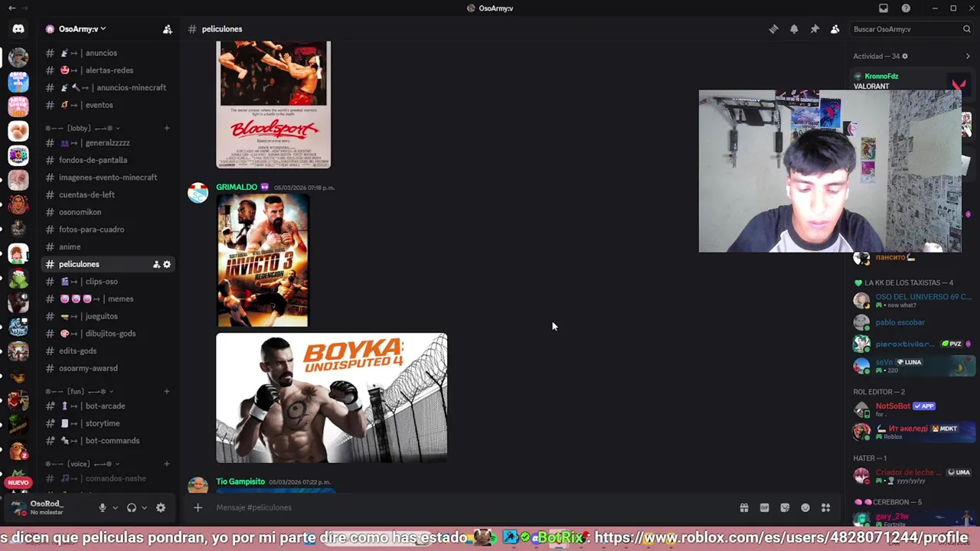Open gift icon in message bar
980x551 pixels.
(743, 507)
